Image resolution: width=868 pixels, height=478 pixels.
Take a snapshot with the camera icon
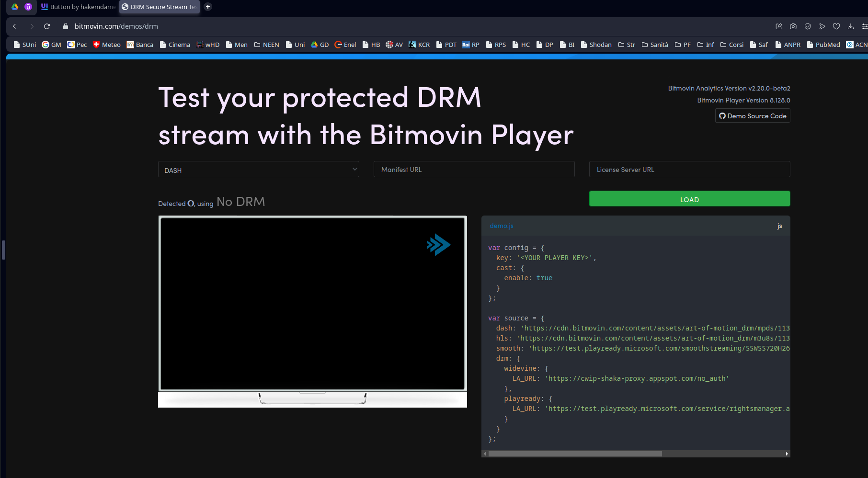click(793, 26)
